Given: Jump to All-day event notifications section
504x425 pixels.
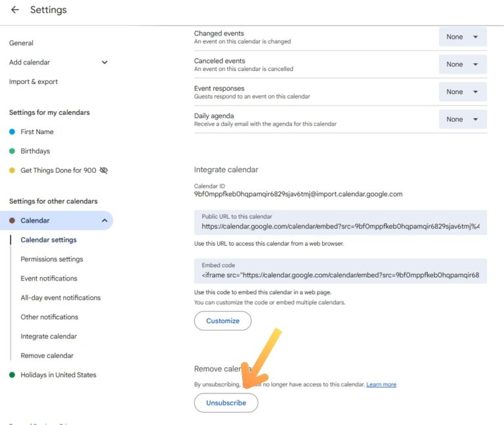Looking at the screenshot, I should point(61,298).
